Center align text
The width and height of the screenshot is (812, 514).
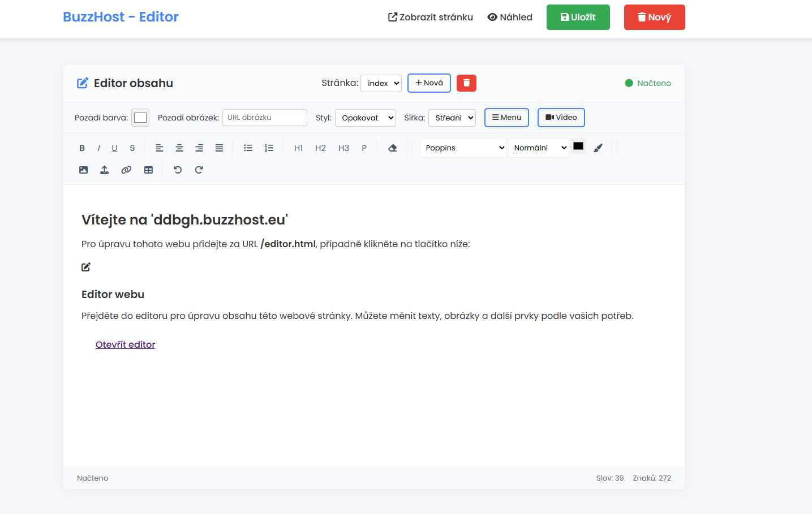click(179, 148)
